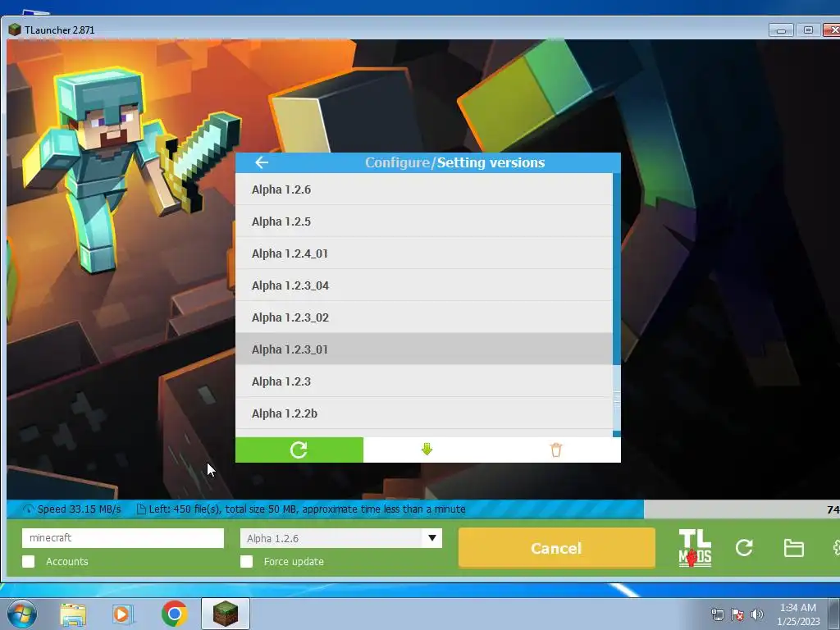This screenshot has width=840, height=630.
Task: Click the Speed 33.15 MB/s status text
Action: 80,509
